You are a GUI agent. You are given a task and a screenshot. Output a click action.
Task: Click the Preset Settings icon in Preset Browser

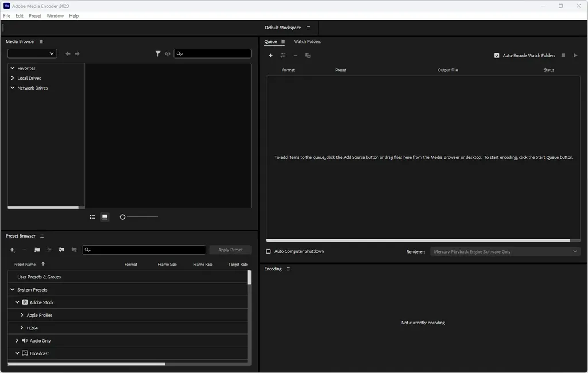[x=49, y=250]
